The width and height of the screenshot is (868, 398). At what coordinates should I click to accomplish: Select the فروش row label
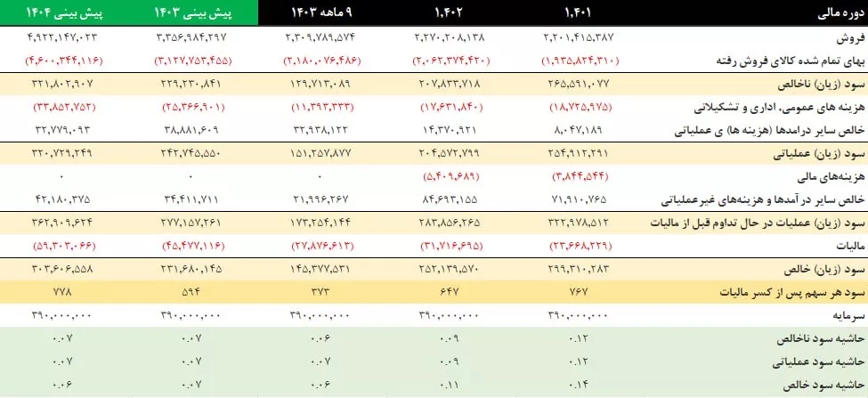(849, 39)
